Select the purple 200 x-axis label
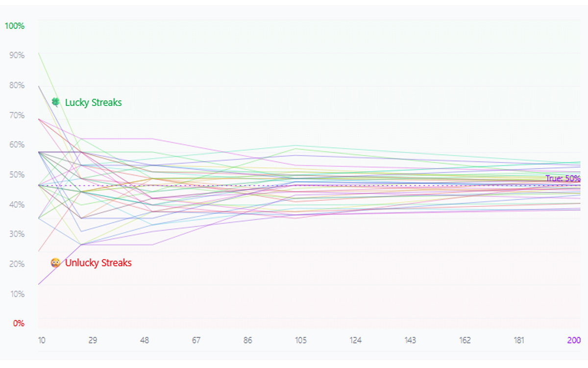The height and width of the screenshot is (368, 588). pos(574,340)
